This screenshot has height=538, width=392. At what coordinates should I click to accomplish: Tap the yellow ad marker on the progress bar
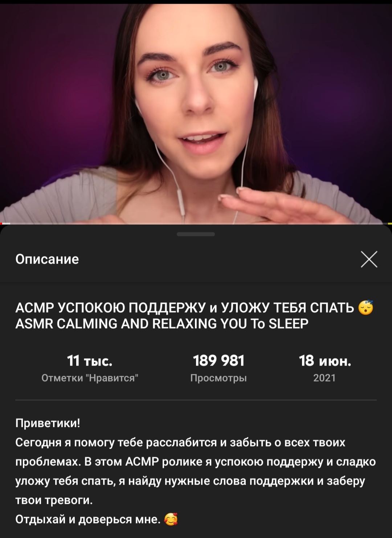pos(390,223)
